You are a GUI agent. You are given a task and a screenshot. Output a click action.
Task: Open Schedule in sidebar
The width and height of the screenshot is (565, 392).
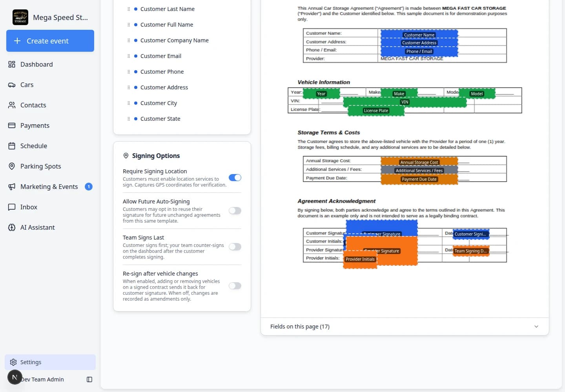click(x=50, y=146)
